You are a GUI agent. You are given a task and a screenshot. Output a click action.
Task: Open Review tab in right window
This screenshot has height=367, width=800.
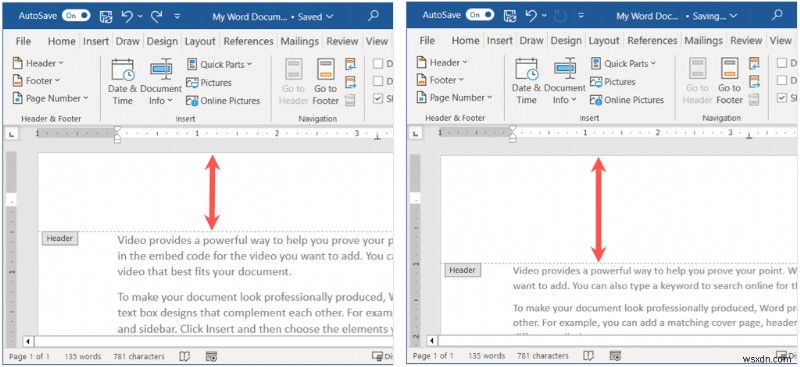[x=747, y=40]
